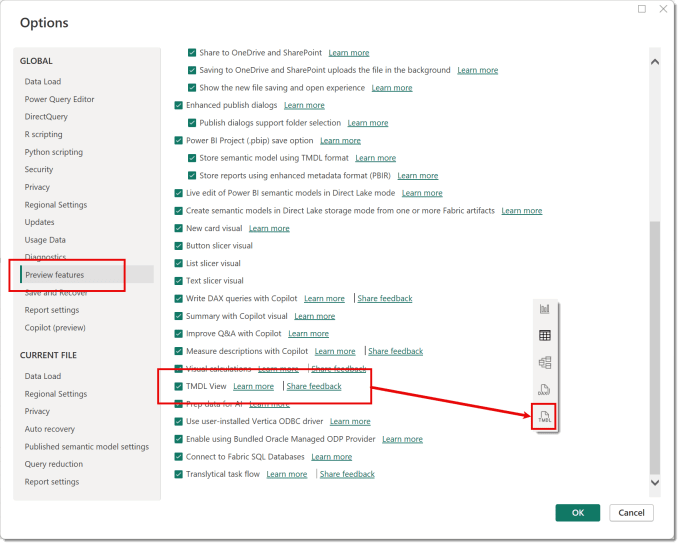Viewport: 680px width, 545px height.
Task: Open Share feedback link for TMDL View
Action: (x=315, y=388)
